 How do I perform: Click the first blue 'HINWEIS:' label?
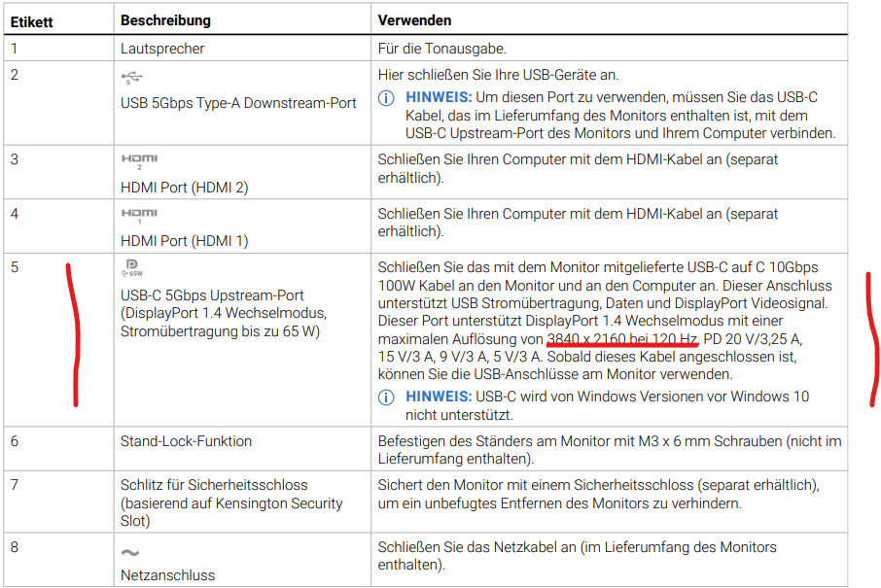click(439, 97)
